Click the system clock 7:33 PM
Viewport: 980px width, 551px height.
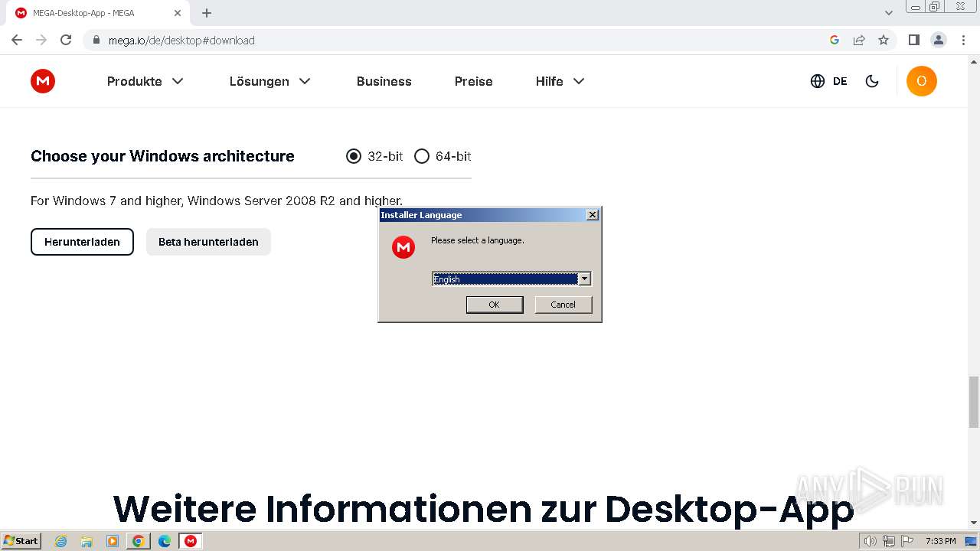[940, 541]
